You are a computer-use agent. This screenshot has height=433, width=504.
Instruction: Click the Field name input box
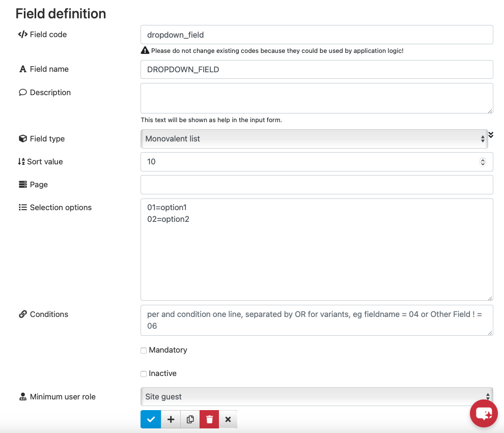tap(317, 69)
